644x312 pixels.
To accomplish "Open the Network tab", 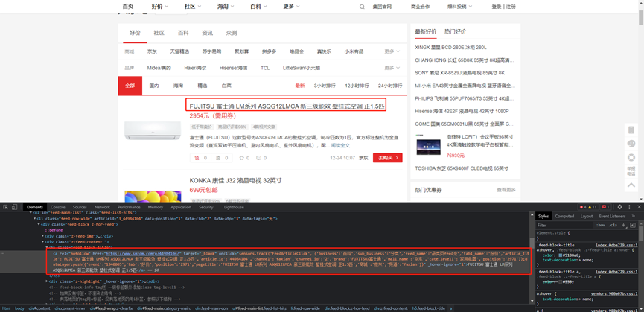I will (102, 207).
